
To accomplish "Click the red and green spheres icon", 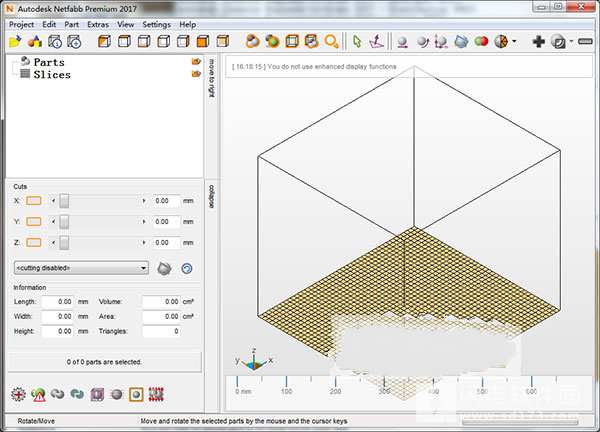I will tap(481, 41).
